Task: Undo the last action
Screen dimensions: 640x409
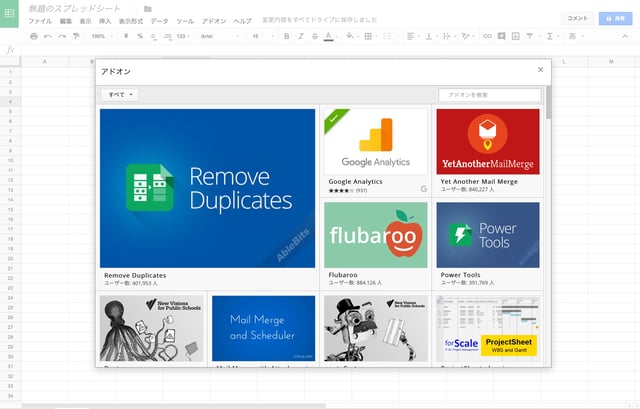Action: pos(48,36)
